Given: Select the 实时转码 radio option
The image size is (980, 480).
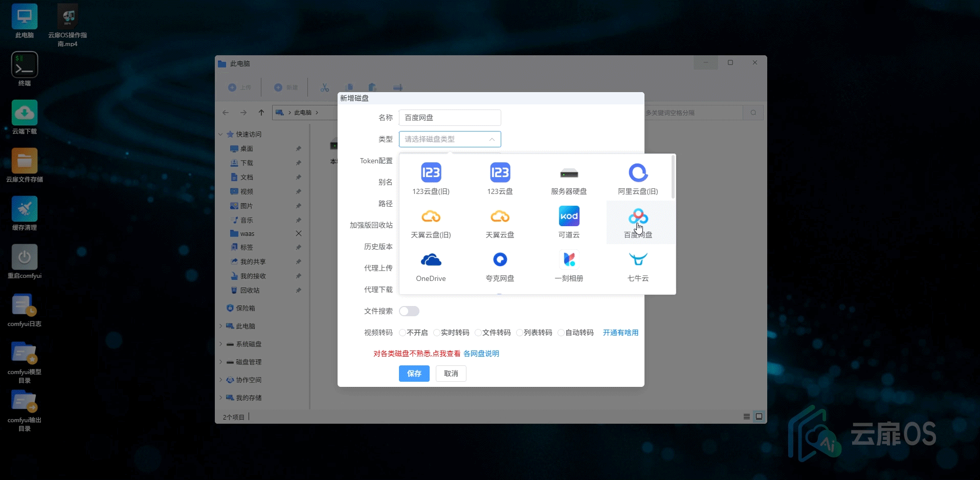Looking at the screenshot, I should point(451,333).
